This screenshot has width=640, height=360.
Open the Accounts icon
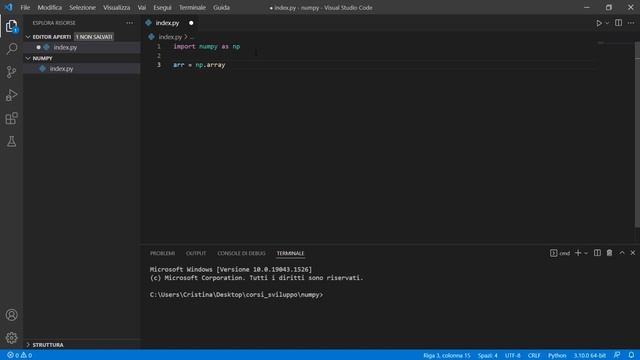pyautogui.click(x=11, y=315)
